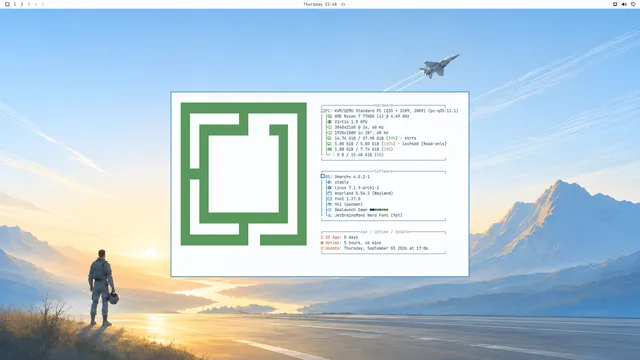This screenshot has width=640, height=360.
Task: Click the Update line Thursday, September 03
Action: tap(374, 248)
